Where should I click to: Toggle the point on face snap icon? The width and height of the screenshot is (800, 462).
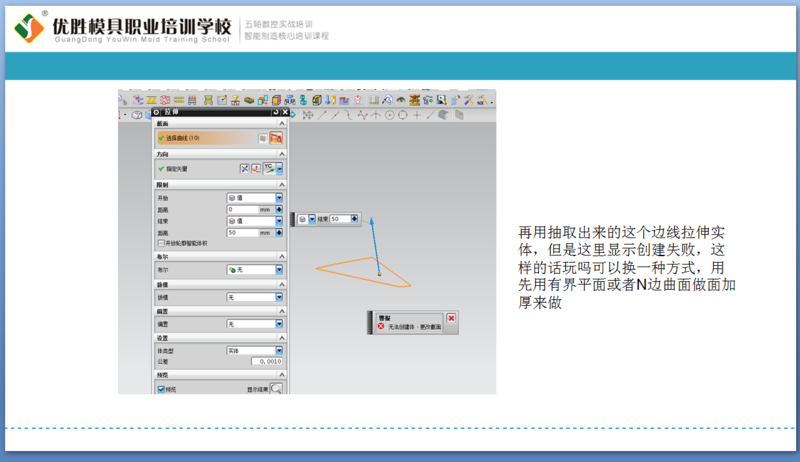443,115
